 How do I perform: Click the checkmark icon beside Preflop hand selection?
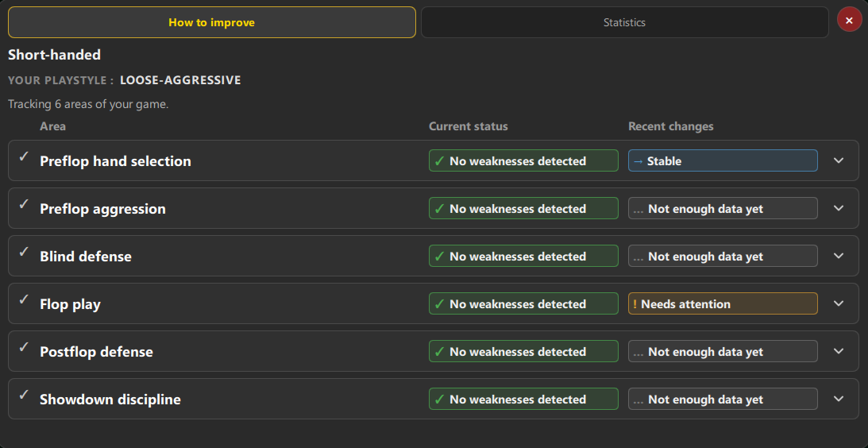point(23,156)
